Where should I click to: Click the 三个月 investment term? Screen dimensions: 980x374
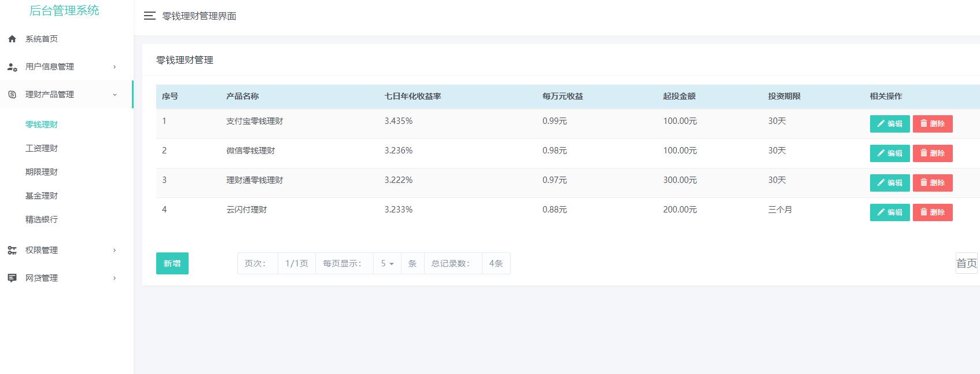(x=780, y=210)
